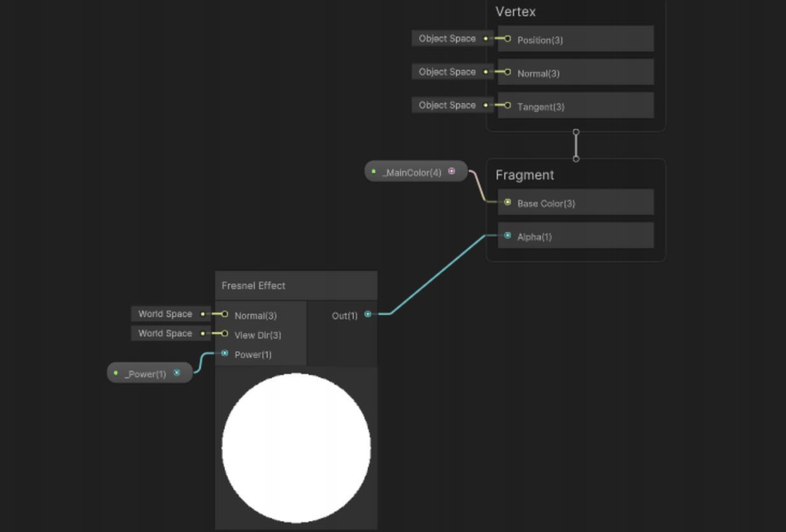Viewport: 786px width, 532px height.
Task: Click the View Dir(3) input port
Action: [224, 333]
